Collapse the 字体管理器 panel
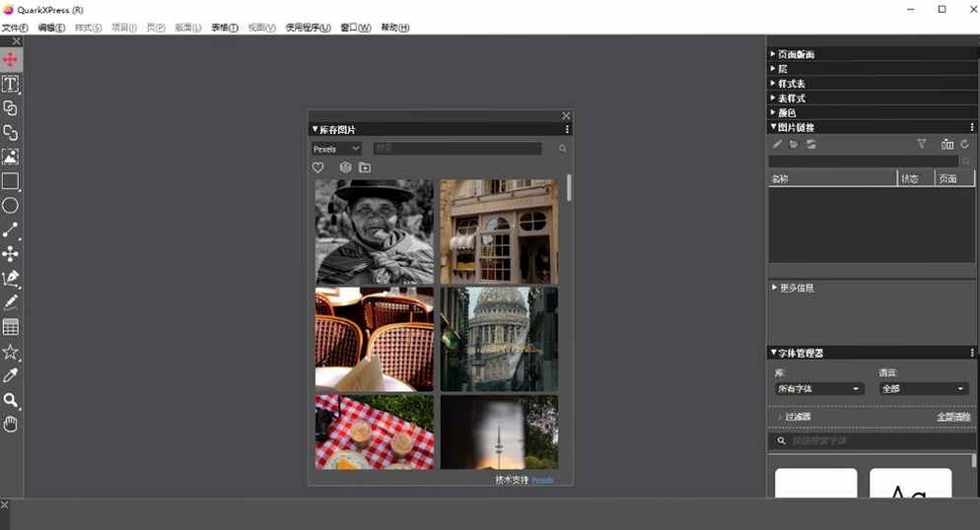This screenshot has width=980, height=530. (x=773, y=353)
